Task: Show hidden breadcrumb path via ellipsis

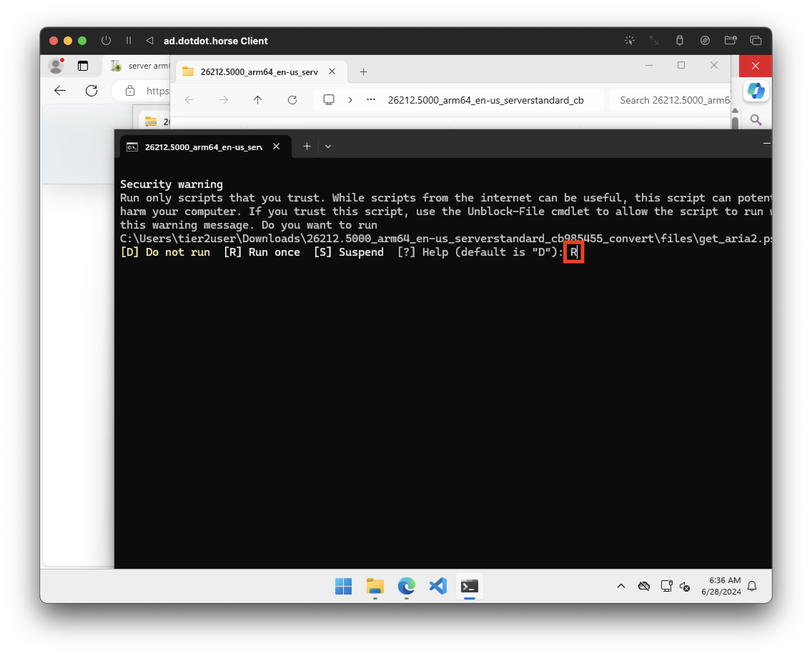Action: [371, 100]
